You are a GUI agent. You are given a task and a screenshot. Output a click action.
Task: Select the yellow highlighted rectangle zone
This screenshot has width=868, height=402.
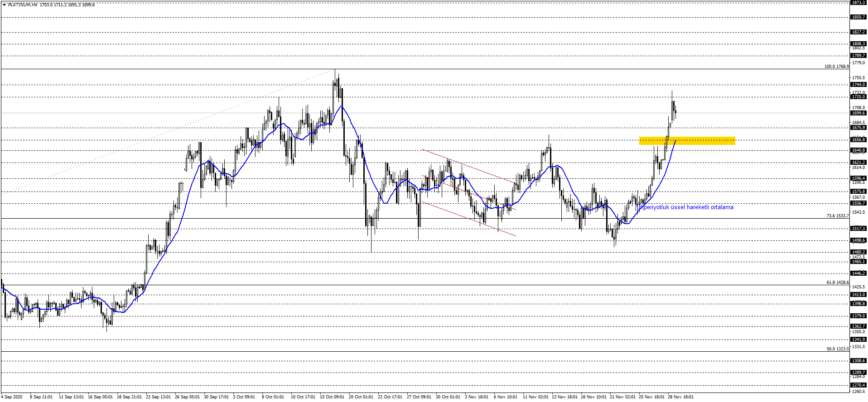[687, 141]
